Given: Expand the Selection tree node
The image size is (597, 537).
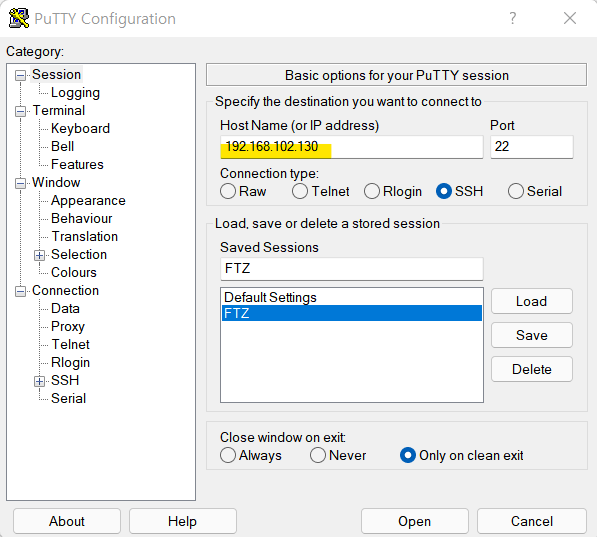Looking at the screenshot, I should coord(39,255).
